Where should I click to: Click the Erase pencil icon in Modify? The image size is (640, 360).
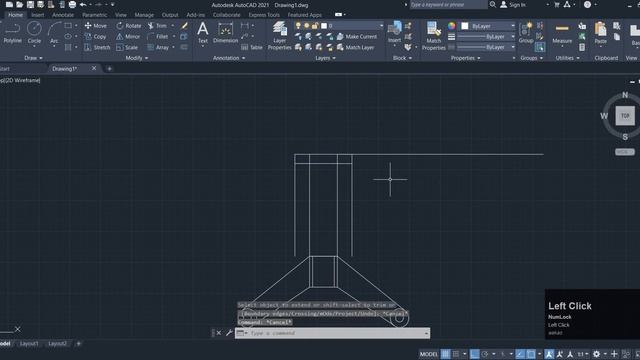(x=184, y=26)
